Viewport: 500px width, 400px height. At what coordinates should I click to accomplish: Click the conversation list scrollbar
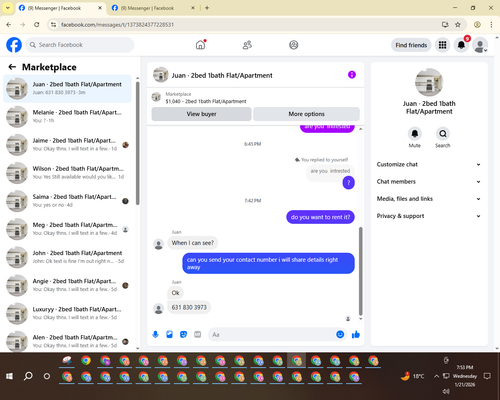[138, 143]
